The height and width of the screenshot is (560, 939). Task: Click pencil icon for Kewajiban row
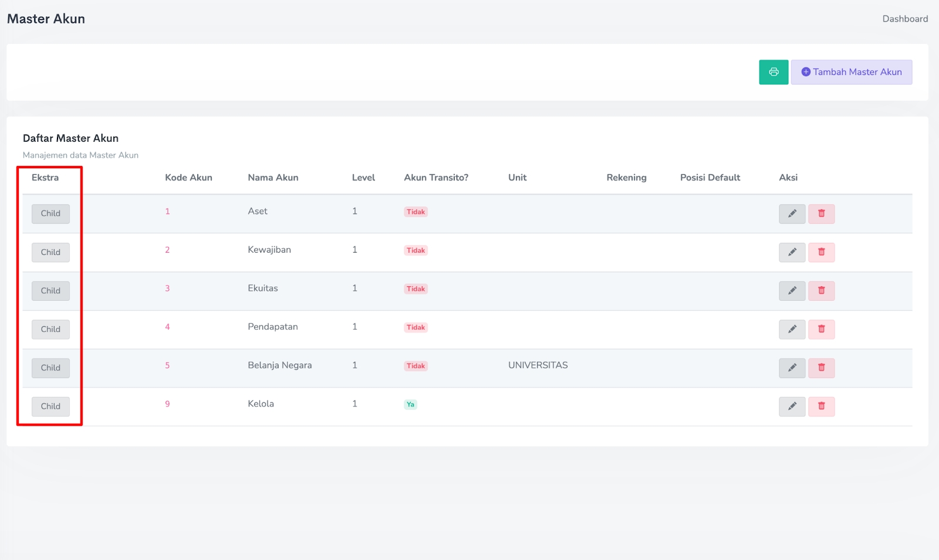[792, 252]
